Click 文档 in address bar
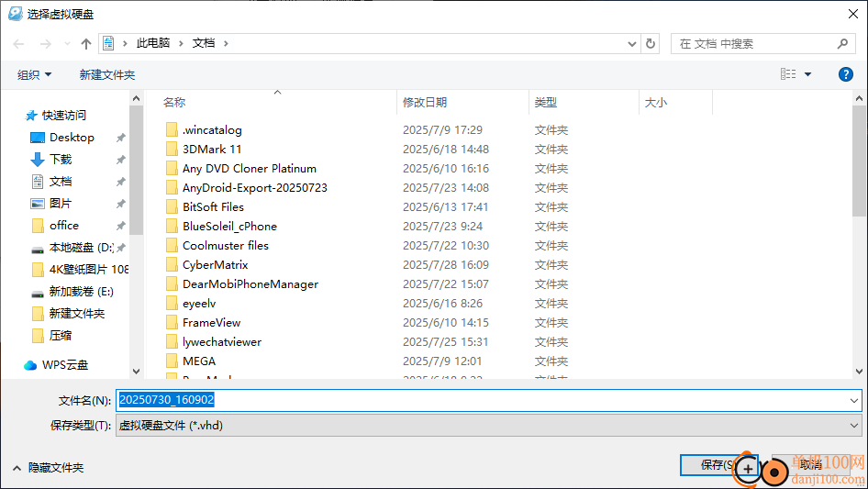Image resolution: width=868 pixels, height=489 pixels. pos(203,43)
